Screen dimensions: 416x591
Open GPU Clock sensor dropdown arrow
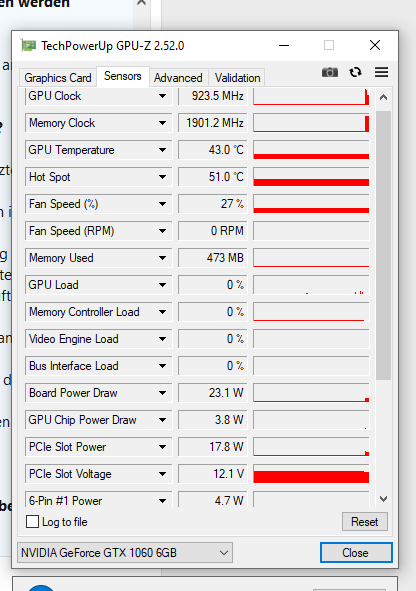[162, 96]
